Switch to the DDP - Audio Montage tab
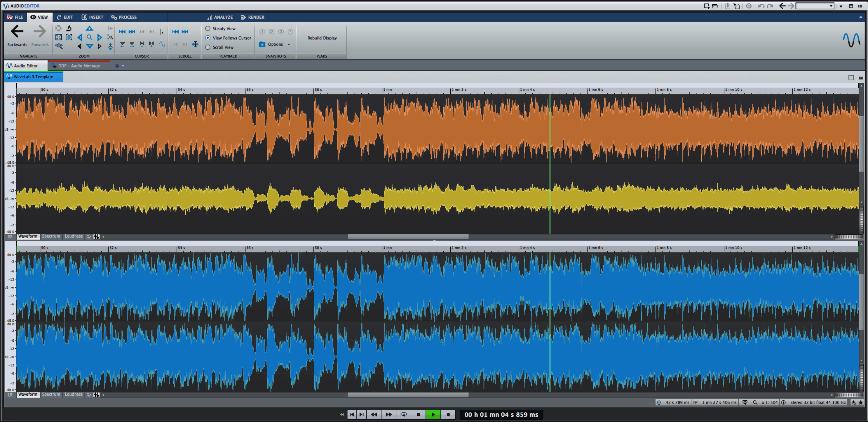 point(79,66)
